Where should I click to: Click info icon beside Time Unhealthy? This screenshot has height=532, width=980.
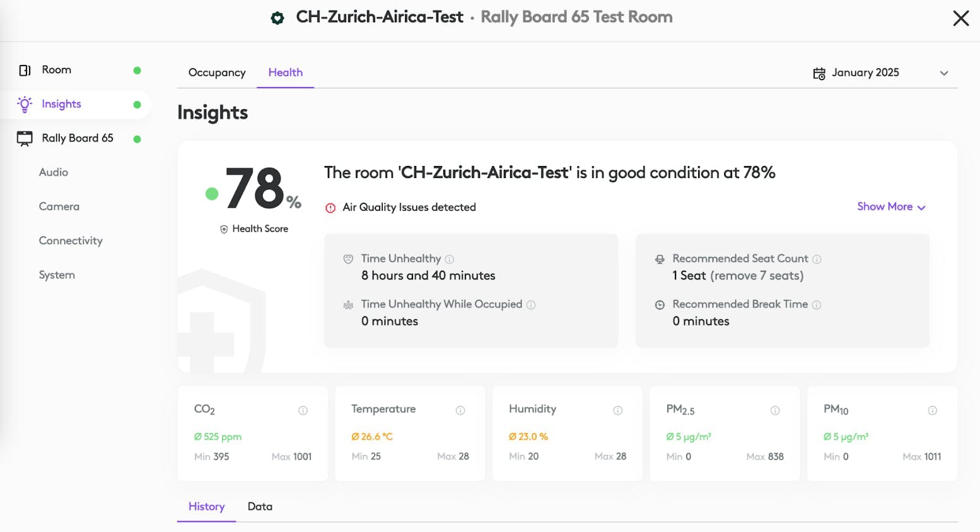pos(450,259)
